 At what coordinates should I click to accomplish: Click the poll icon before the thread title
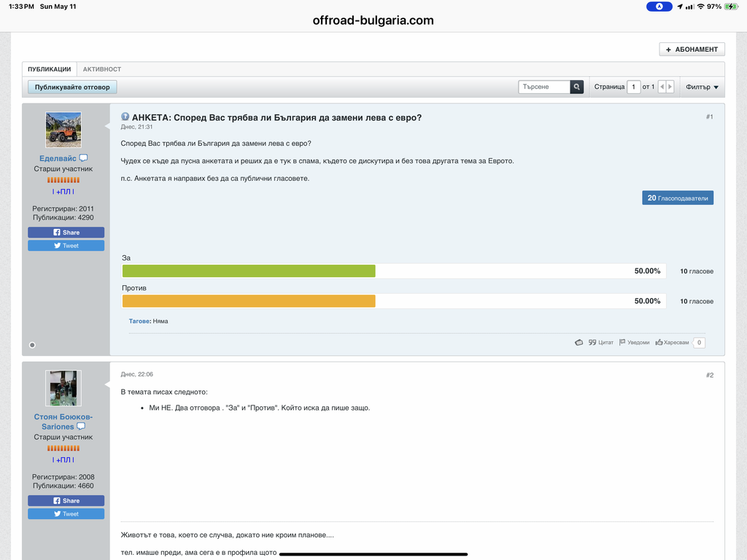(125, 117)
